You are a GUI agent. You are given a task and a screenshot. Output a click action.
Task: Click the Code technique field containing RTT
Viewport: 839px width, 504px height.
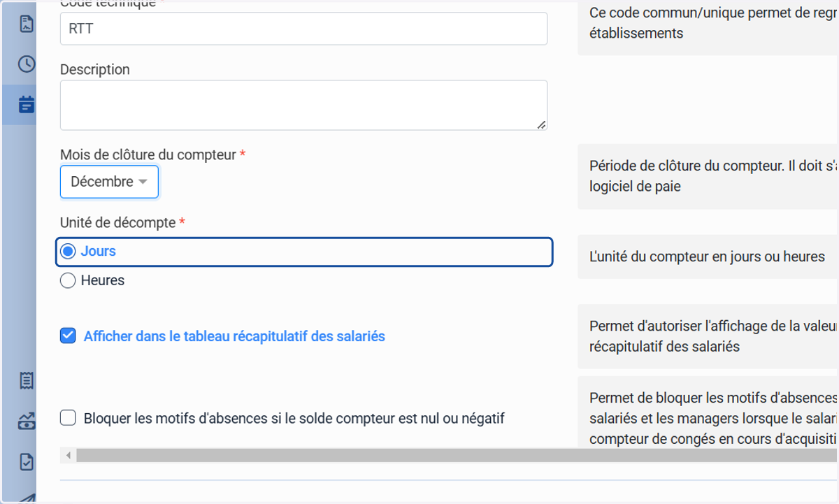tap(303, 29)
